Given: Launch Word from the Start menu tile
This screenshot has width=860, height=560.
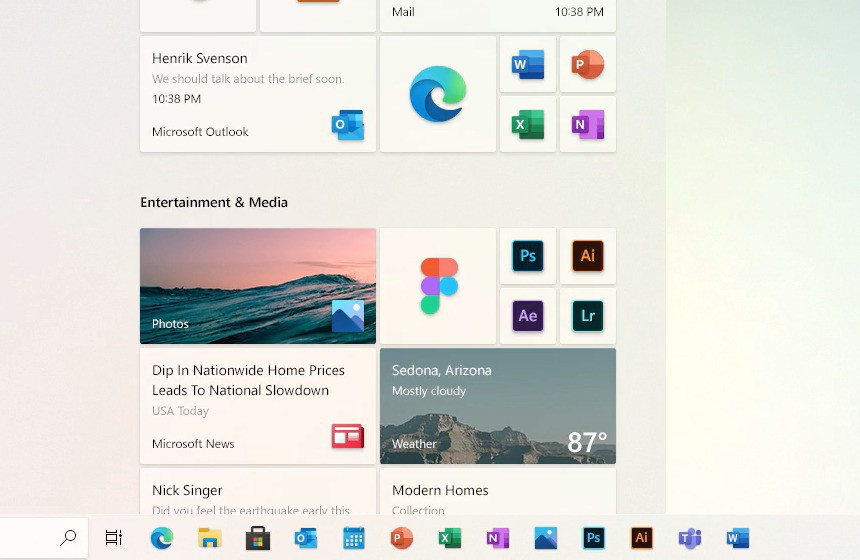Looking at the screenshot, I should coord(528,64).
